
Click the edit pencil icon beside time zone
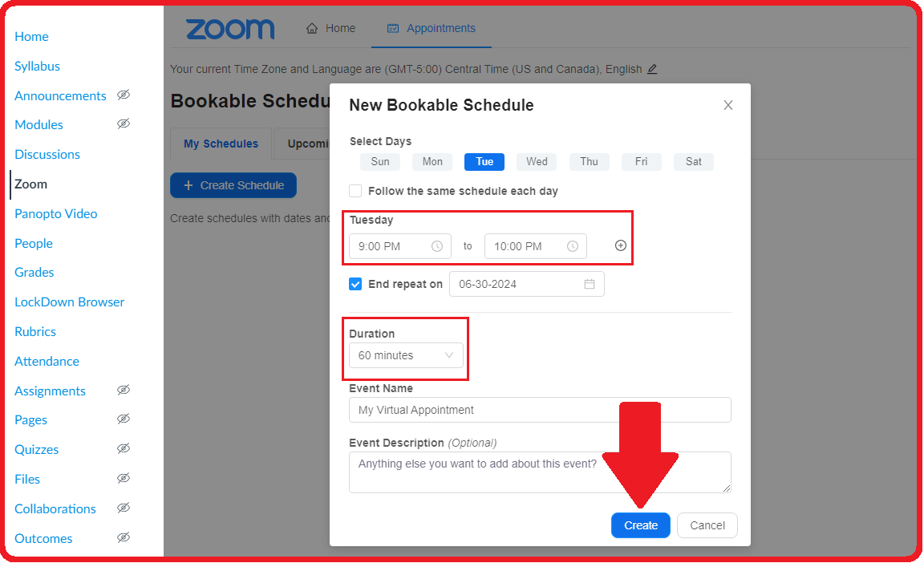point(652,69)
